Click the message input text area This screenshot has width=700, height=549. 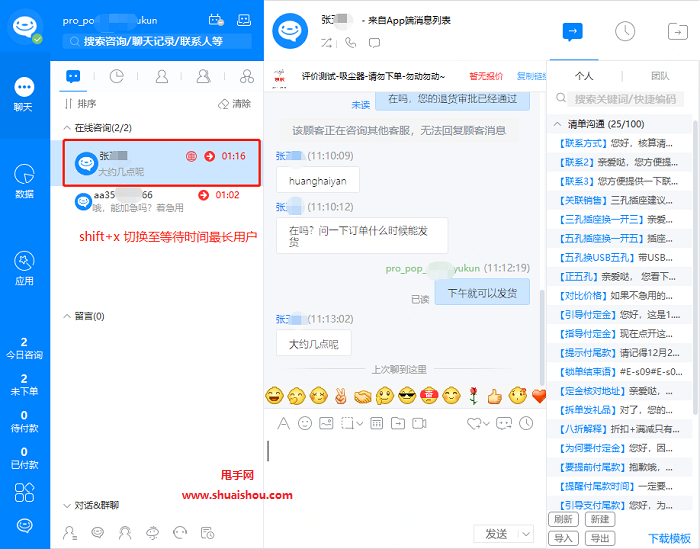pyautogui.click(x=404, y=478)
